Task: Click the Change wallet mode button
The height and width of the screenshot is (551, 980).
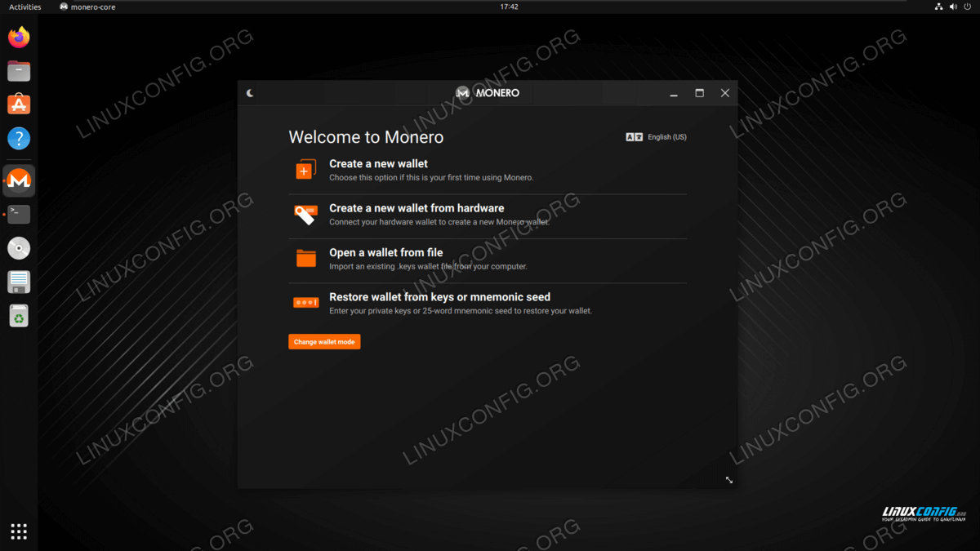Action: pyautogui.click(x=324, y=342)
